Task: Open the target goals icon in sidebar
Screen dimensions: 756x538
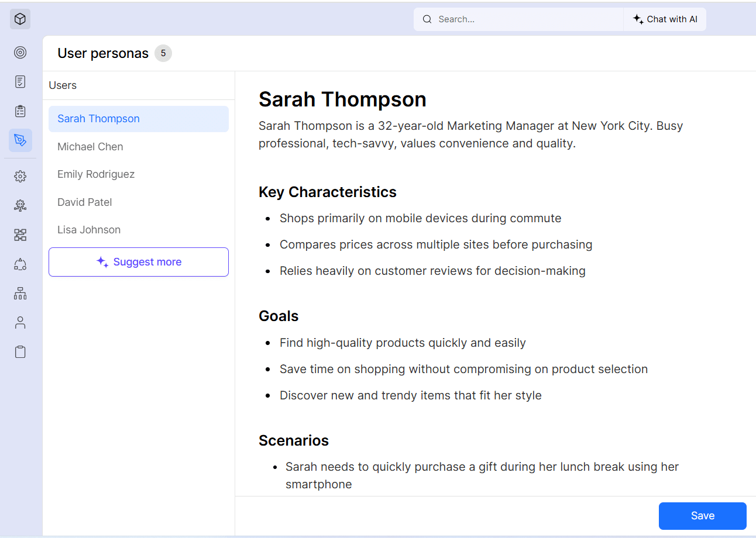Action: coord(20,53)
